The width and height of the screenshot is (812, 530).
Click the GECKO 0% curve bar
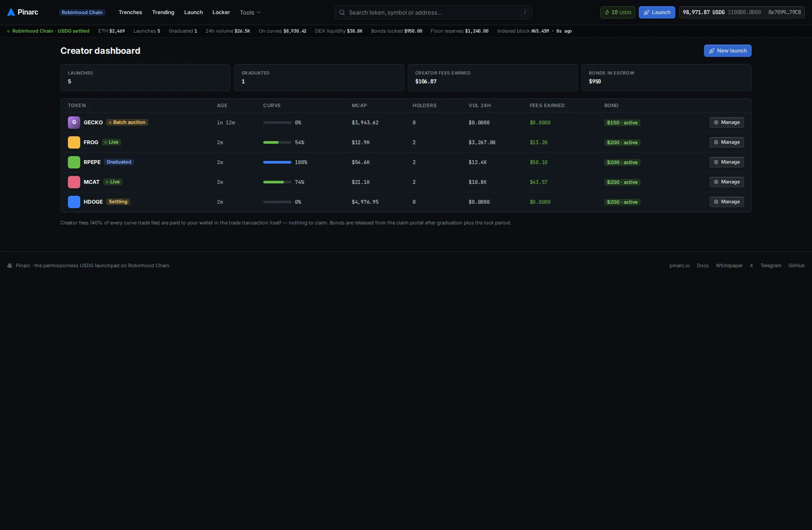(x=277, y=123)
